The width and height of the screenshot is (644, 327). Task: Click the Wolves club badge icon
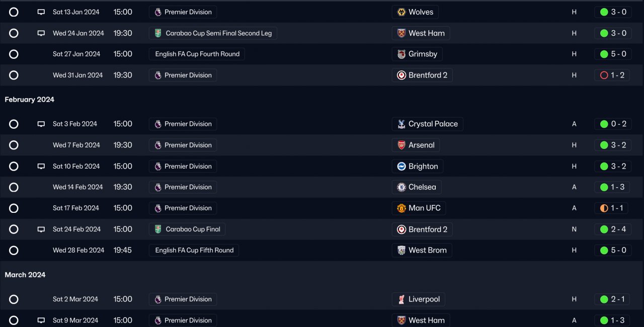(x=401, y=12)
